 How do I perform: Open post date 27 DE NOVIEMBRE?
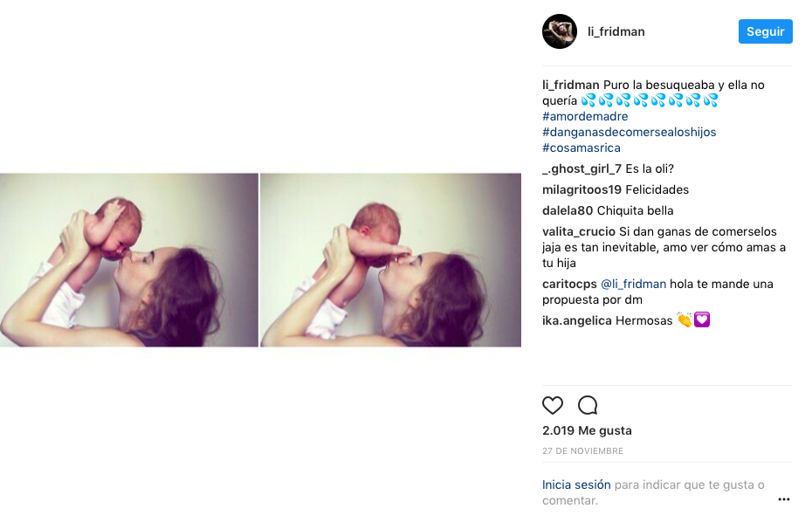(x=582, y=451)
